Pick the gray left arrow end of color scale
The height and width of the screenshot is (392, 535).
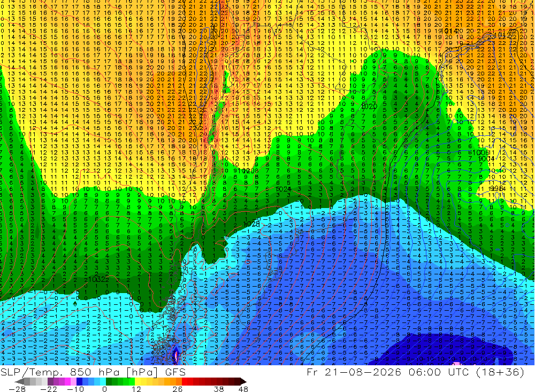pos(20,381)
